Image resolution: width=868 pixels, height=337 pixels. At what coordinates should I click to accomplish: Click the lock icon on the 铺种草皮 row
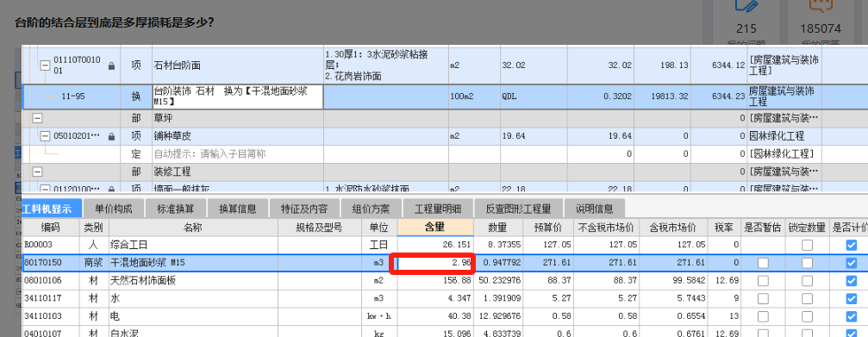point(112,136)
